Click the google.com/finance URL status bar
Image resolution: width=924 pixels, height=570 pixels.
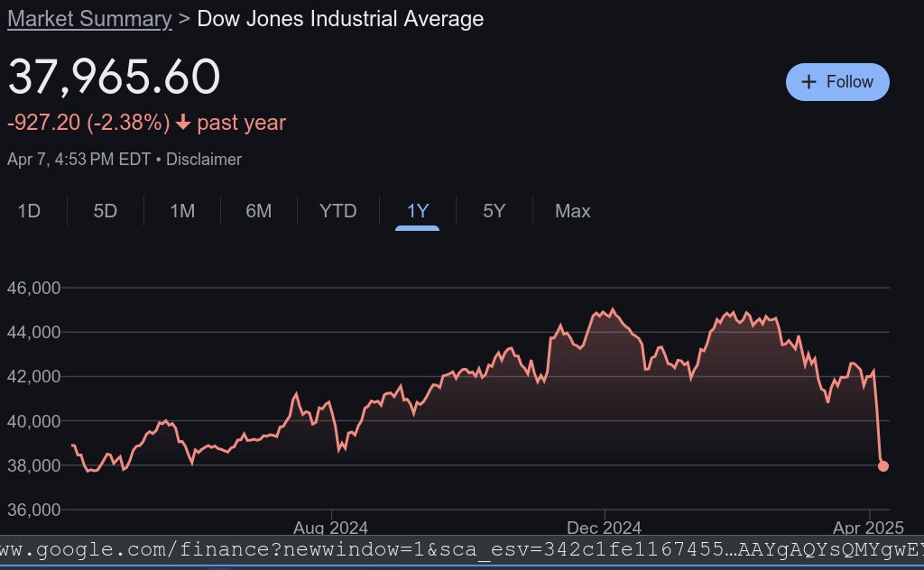tap(462, 550)
